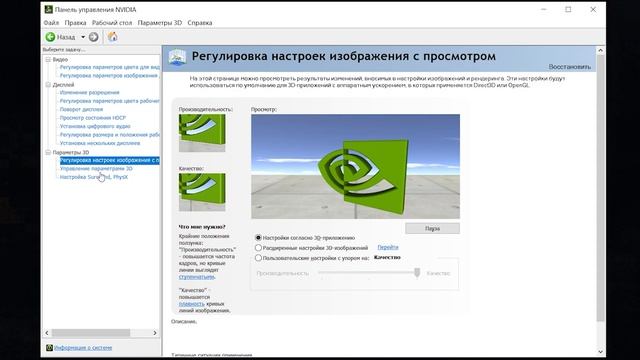Click the task tree scroll-right arrow

point(155,333)
